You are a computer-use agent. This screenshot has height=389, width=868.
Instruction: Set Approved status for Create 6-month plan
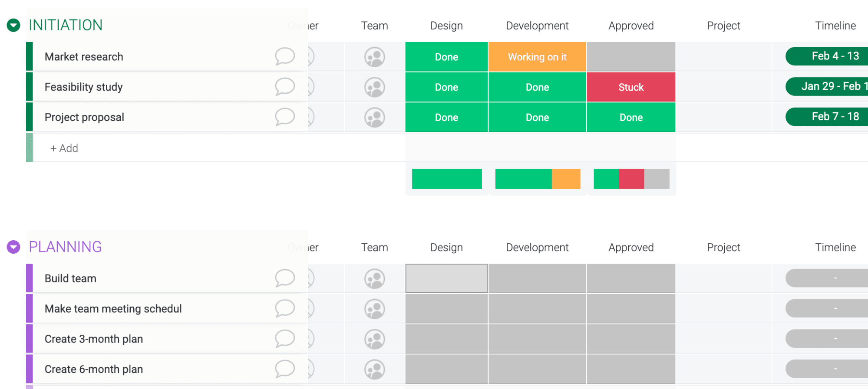[x=631, y=369]
